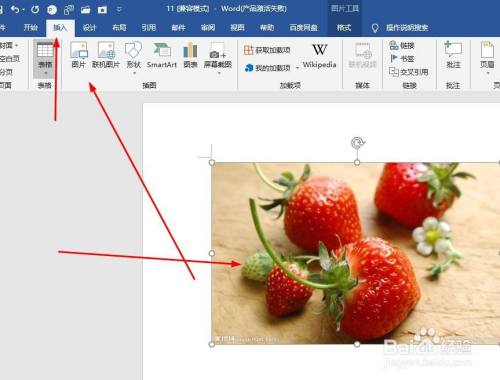
Task: Click the 链接 (Link) button
Action: 402,45
